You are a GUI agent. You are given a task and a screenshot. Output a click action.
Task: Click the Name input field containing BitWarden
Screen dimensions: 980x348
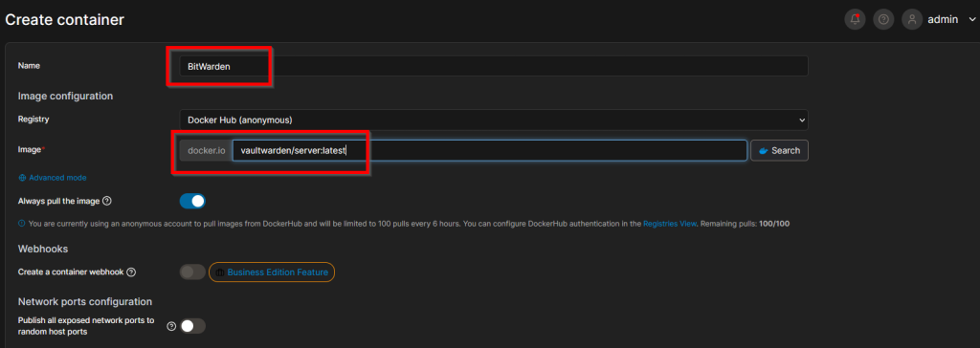pos(494,66)
